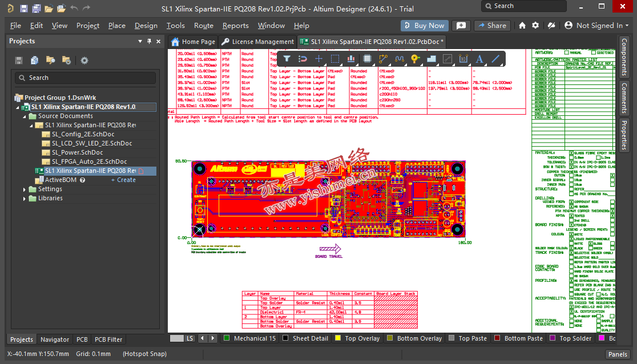
Task: Switch to the License Management tab
Action: (x=257, y=42)
